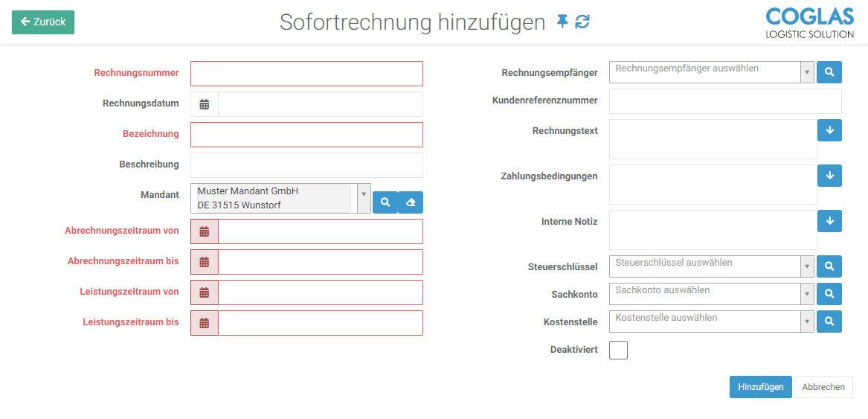Image resolution: width=868 pixels, height=419 pixels.
Task: Open calendar picker for Leistungszeitraum bis
Action: [x=205, y=323]
